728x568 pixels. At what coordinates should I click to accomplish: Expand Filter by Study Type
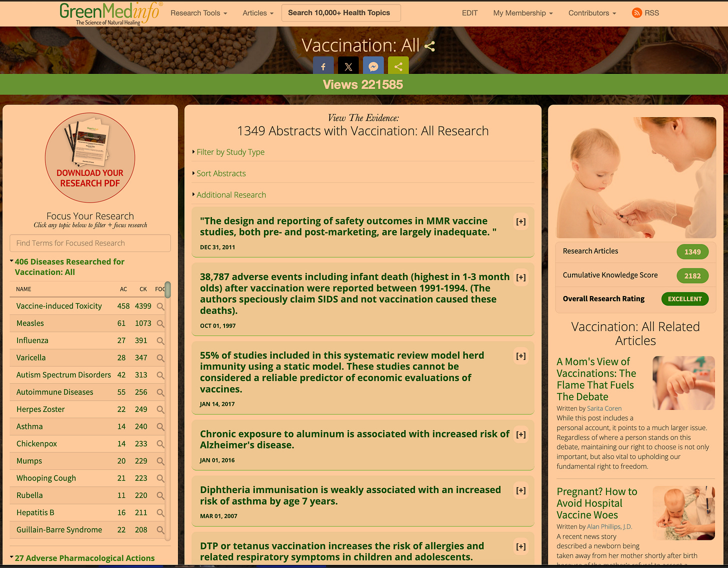click(x=230, y=152)
